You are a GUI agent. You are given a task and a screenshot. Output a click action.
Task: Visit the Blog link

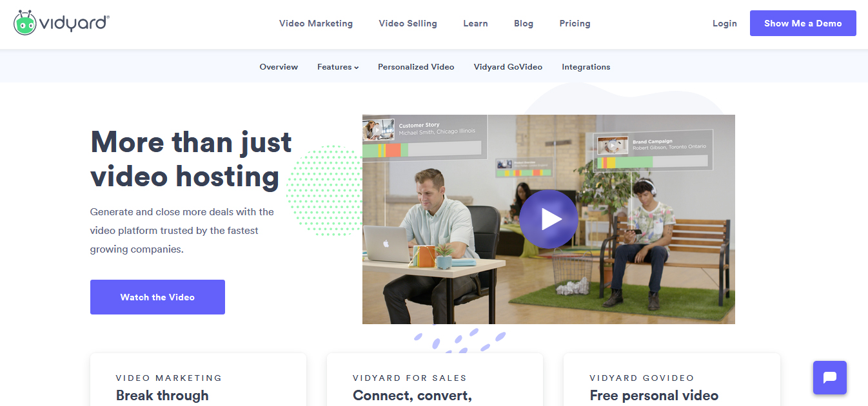point(524,23)
